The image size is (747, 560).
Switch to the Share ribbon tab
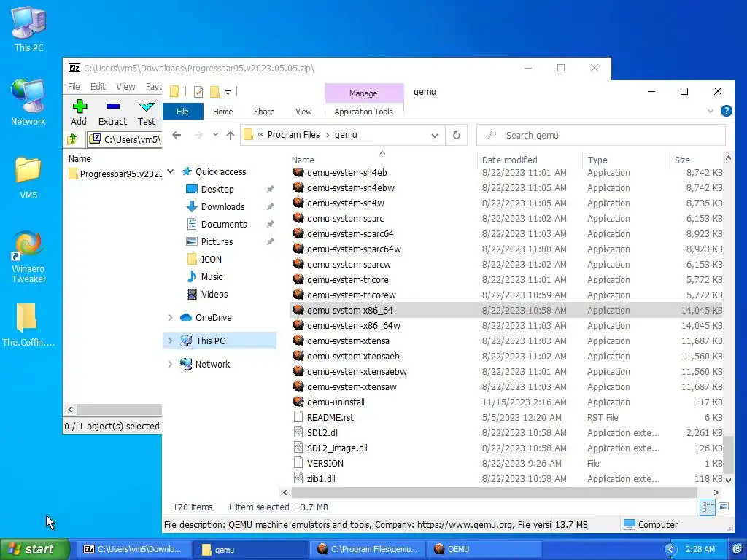264,112
